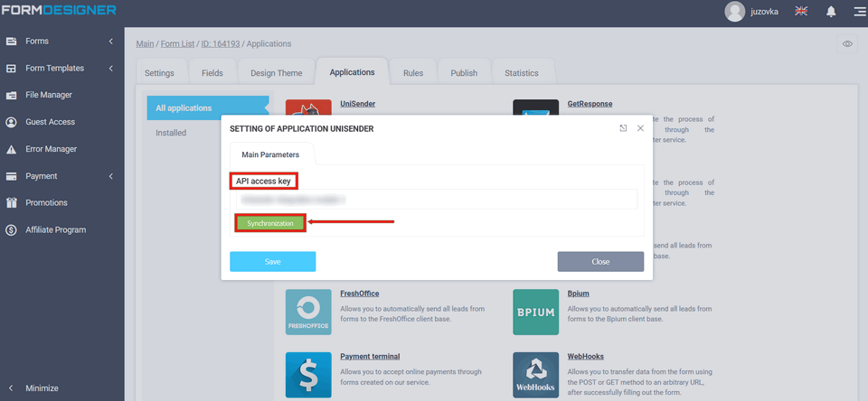Open Guest Access sidebar icon

point(11,122)
